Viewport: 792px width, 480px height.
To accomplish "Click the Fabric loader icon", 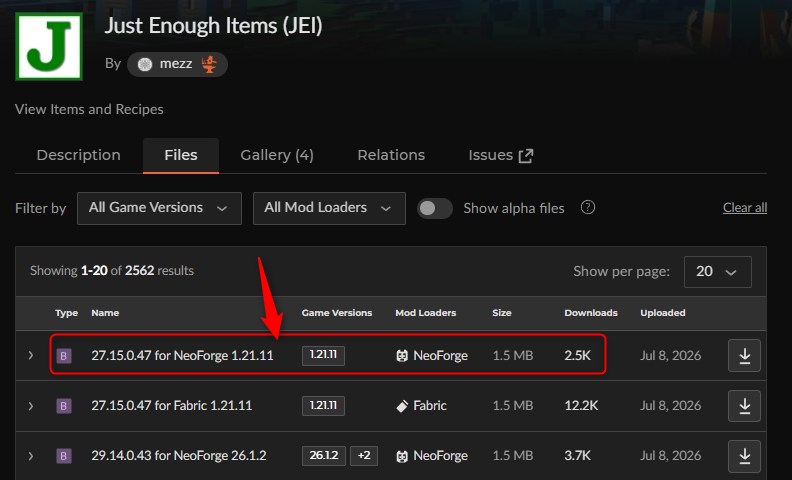I will 402,406.
